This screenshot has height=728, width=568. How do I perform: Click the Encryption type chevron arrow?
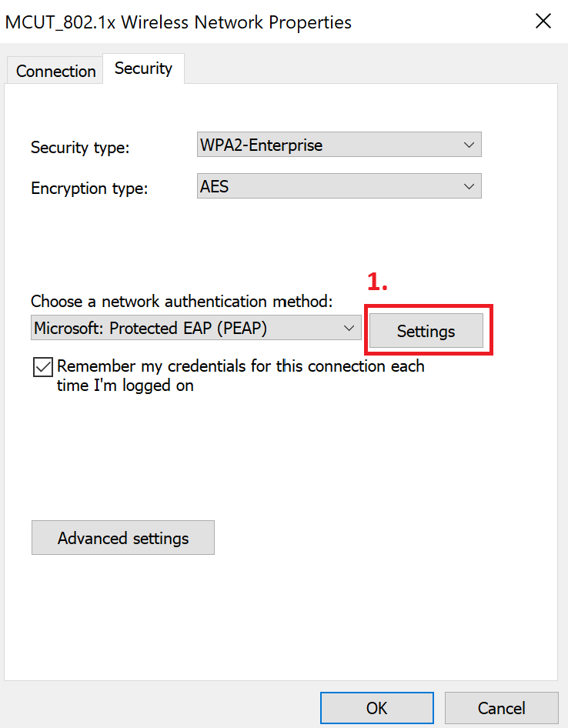pos(469,186)
